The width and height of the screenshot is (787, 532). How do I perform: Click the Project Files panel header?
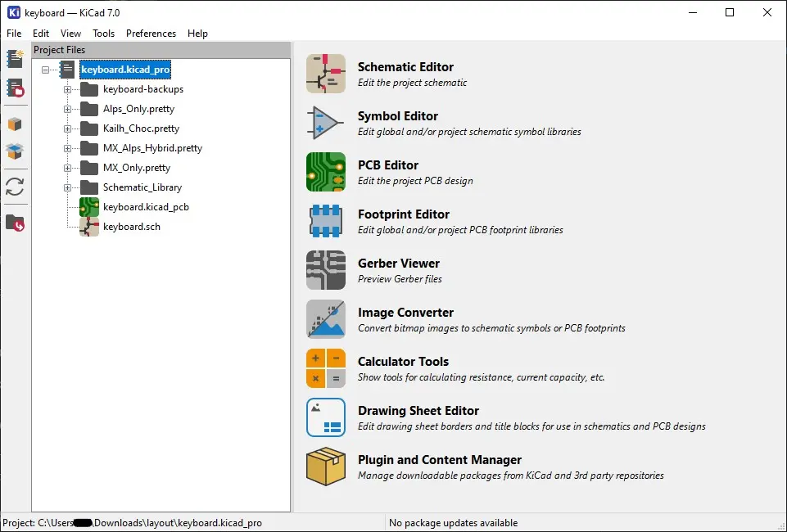[x=161, y=50]
